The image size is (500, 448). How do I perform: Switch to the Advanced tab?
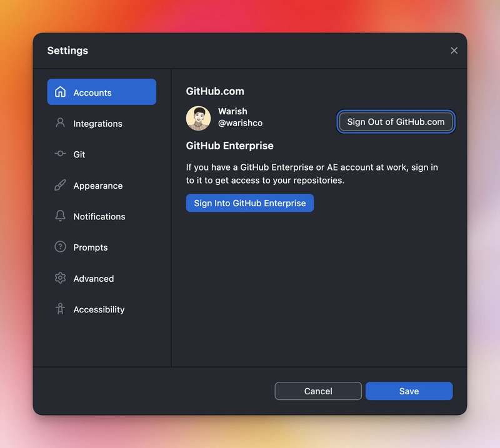pos(102,279)
